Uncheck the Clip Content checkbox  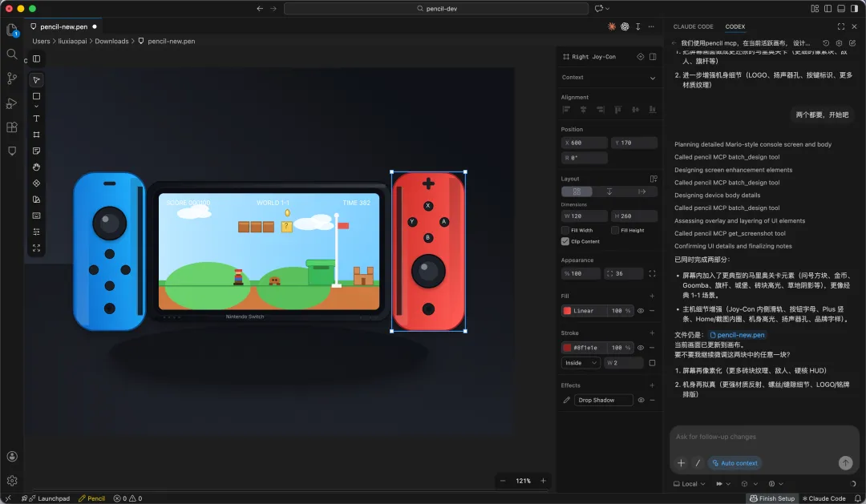pos(565,241)
